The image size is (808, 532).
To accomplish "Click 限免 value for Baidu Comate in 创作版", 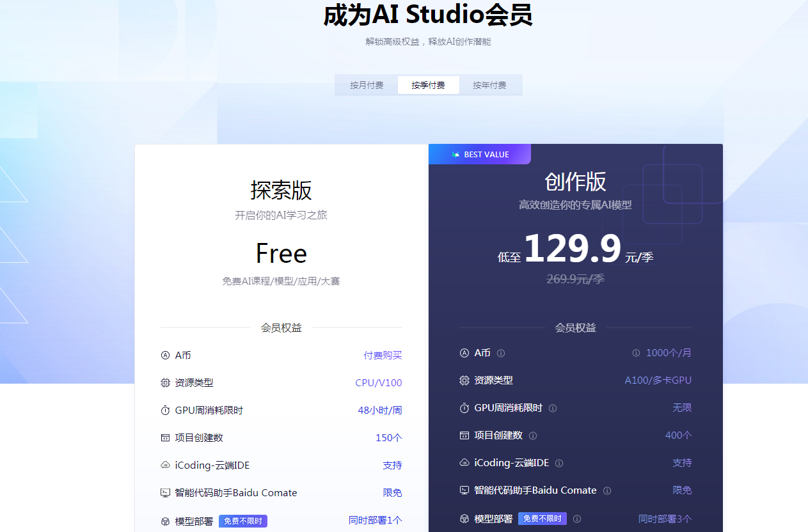I will point(682,490).
